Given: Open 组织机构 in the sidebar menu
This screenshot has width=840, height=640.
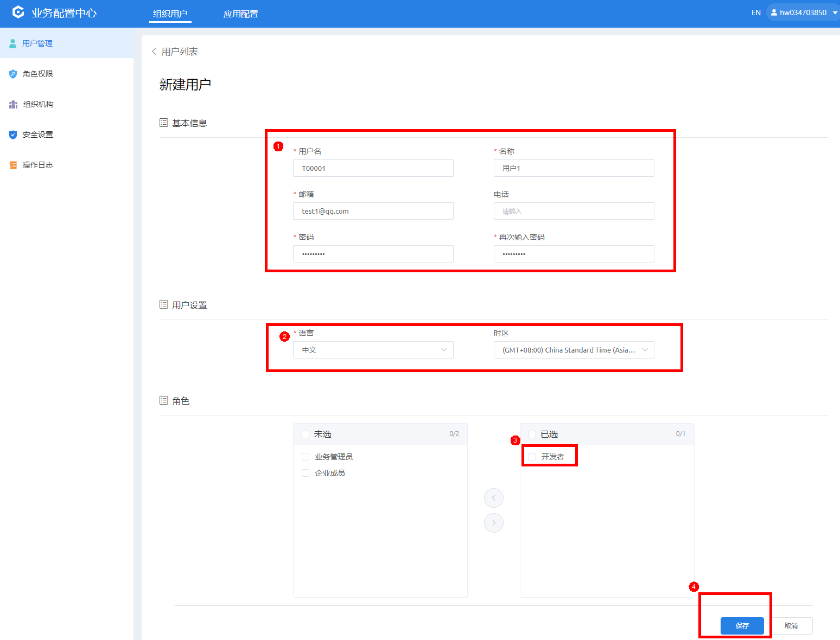Looking at the screenshot, I should coord(67,104).
